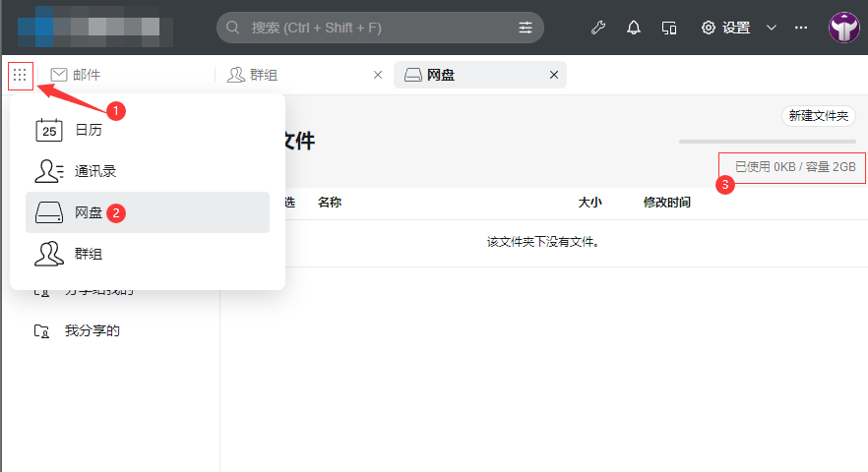
Task: Click the 新建文件夹 button
Action: tap(817, 116)
